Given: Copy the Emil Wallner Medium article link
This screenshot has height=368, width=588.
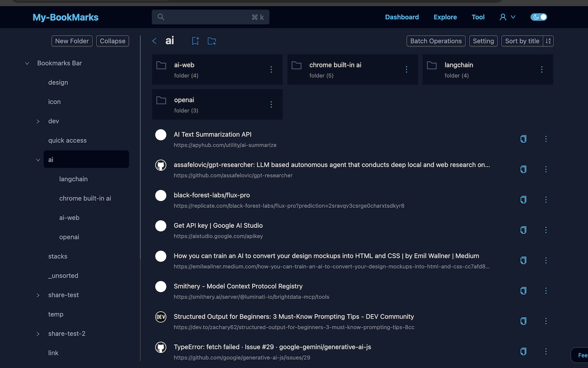Looking at the screenshot, I should tap(523, 260).
